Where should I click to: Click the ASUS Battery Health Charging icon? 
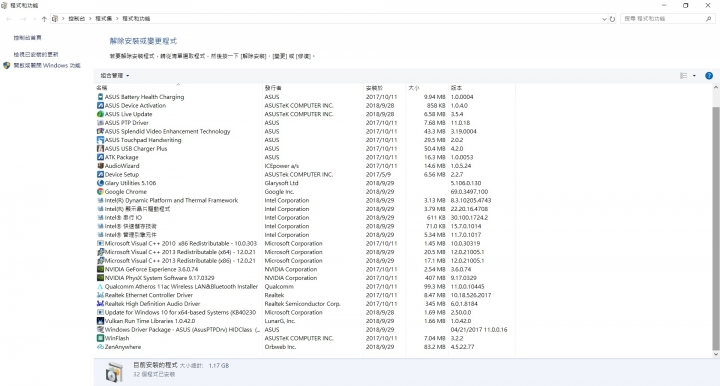(101, 97)
